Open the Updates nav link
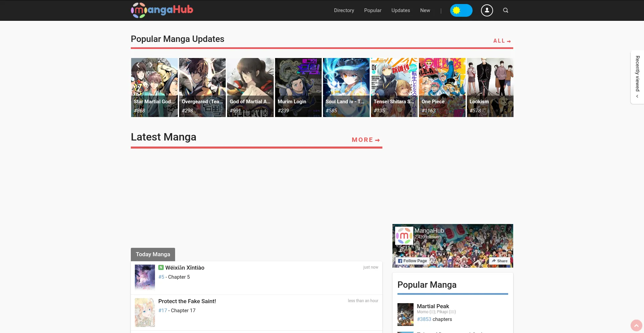Viewport: 644px width, 333px height. click(x=400, y=10)
